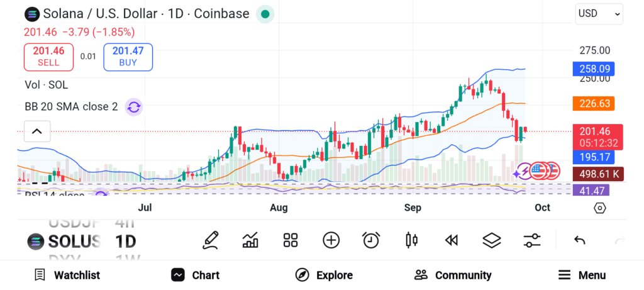Undo the last chart action
Screen dimensions: 644x290
click(580, 240)
